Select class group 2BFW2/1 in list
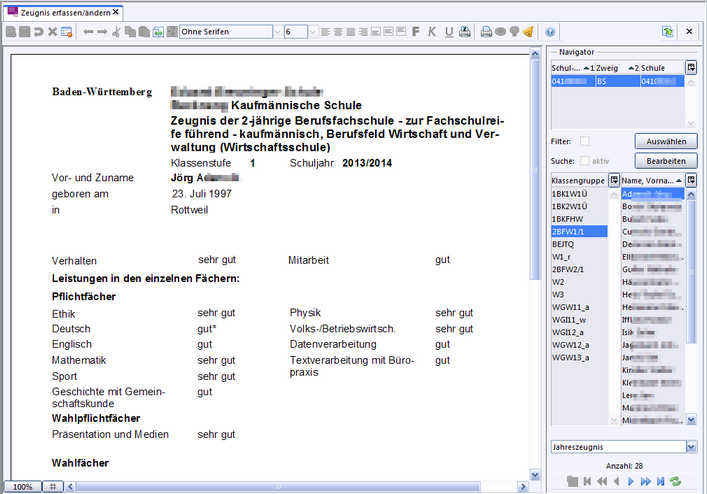Image resolution: width=707 pixels, height=494 pixels. (570, 268)
